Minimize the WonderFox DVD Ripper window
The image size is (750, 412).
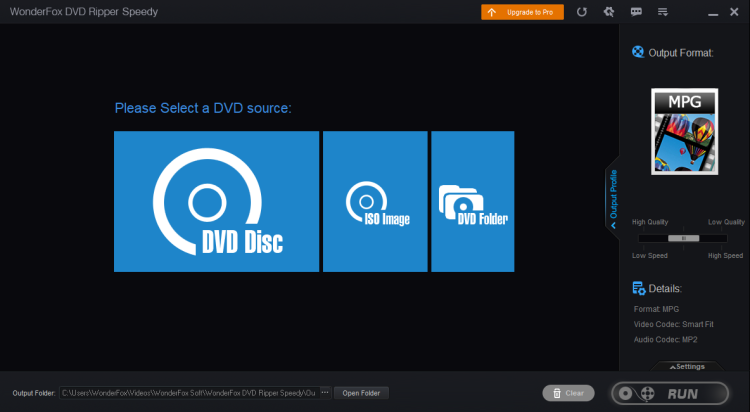714,12
